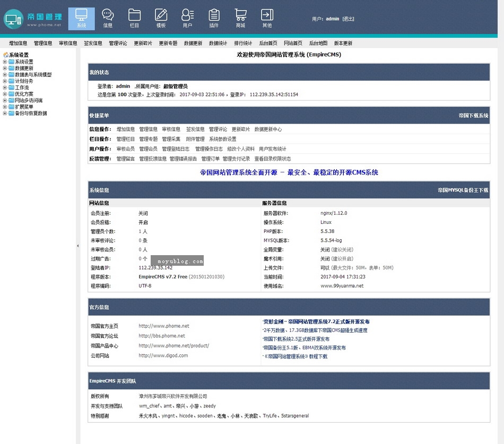This screenshot has width=504, height=444.
Task: Click the PHP version value 5.5.38
Action: [327, 231]
